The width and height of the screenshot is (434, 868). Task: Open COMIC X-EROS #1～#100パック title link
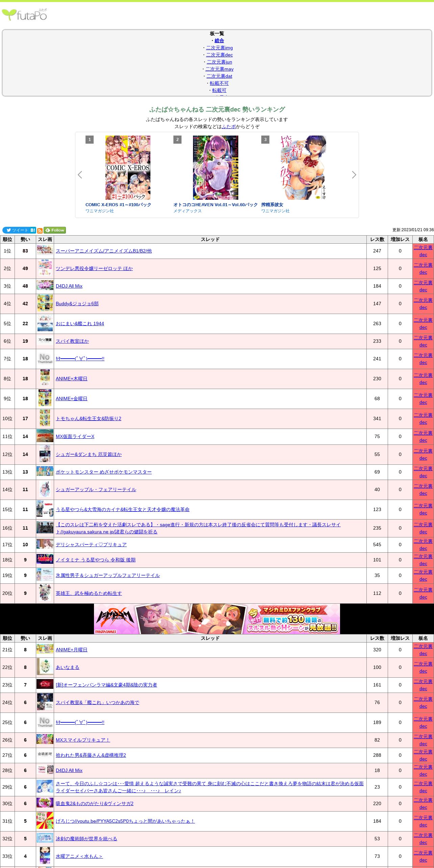[118, 204]
